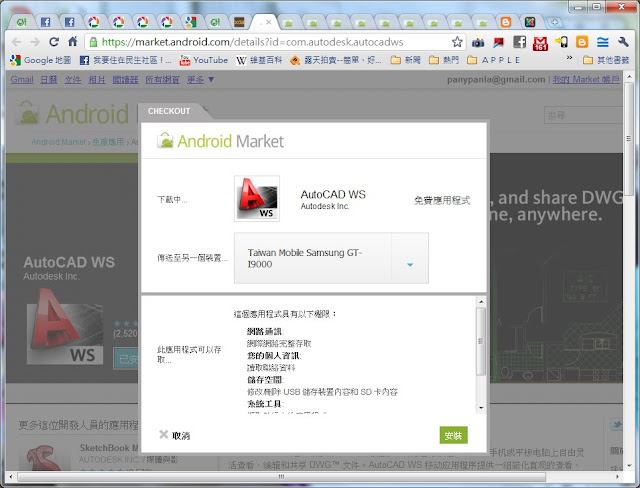Expand the 熱門 bookmark folder
The height and width of the screenshot is (488, 640).
pyautogui.click(x=444, y=60)
